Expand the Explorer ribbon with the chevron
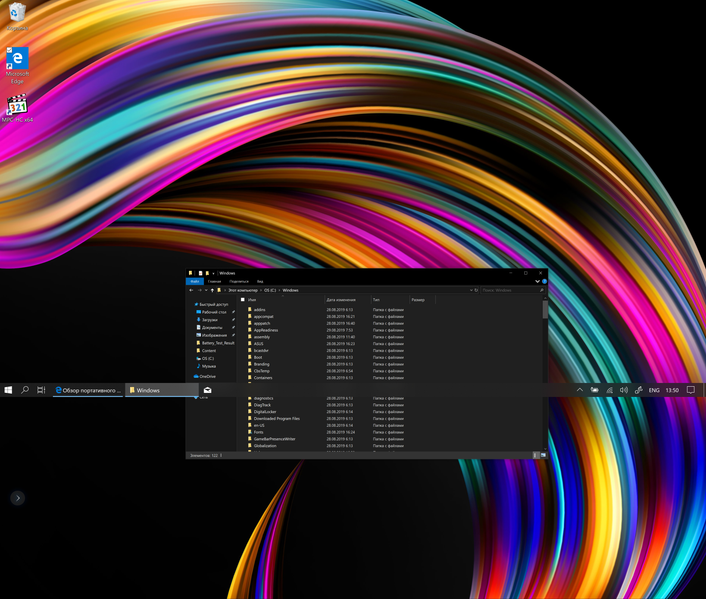 (537, 281)
